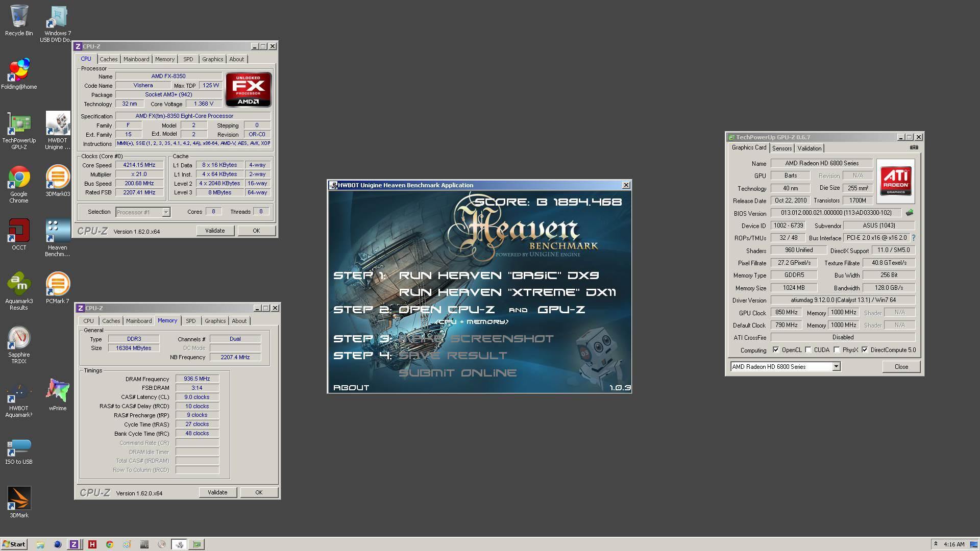This screenshot has height=551, width=980.
Task: Open Chrome from the taskbar
Action: coord(109,544)
